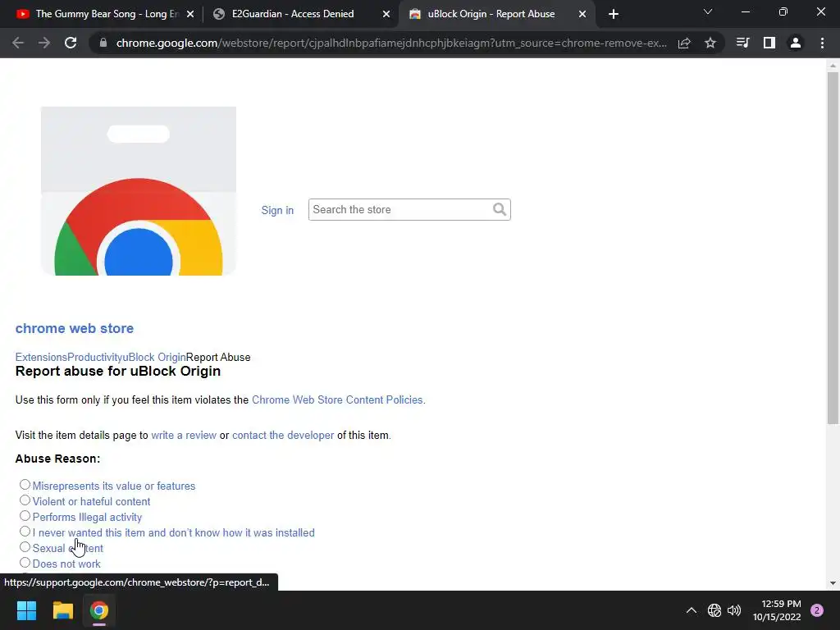The image size is (840, 630).
Task: Open the tab search dropdown arrow
Action: pyautogui.click(x=708, y=11)
